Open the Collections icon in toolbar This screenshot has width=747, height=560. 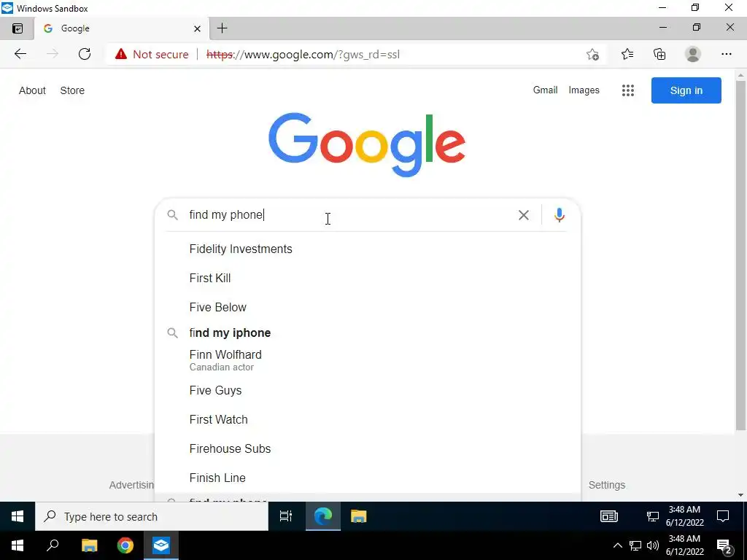(659, 54)
